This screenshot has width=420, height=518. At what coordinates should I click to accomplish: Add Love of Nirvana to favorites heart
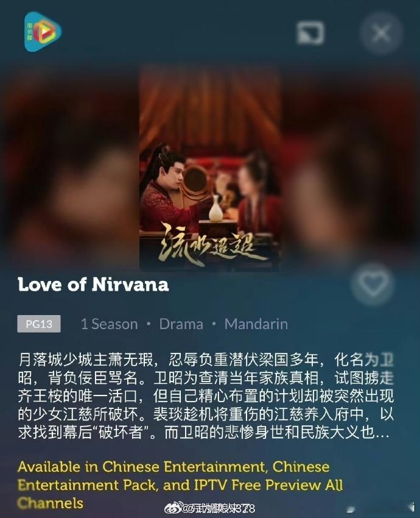pyautogui.click(x=373, y=284)
